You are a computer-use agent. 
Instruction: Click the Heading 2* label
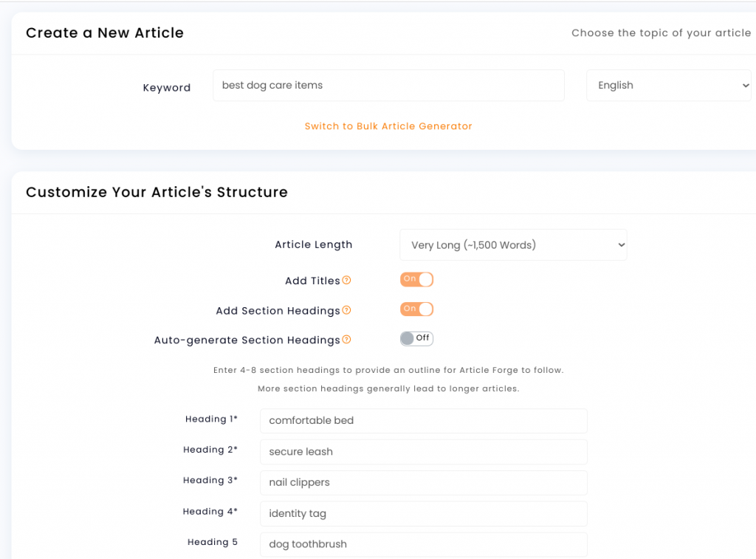point(210,450)
